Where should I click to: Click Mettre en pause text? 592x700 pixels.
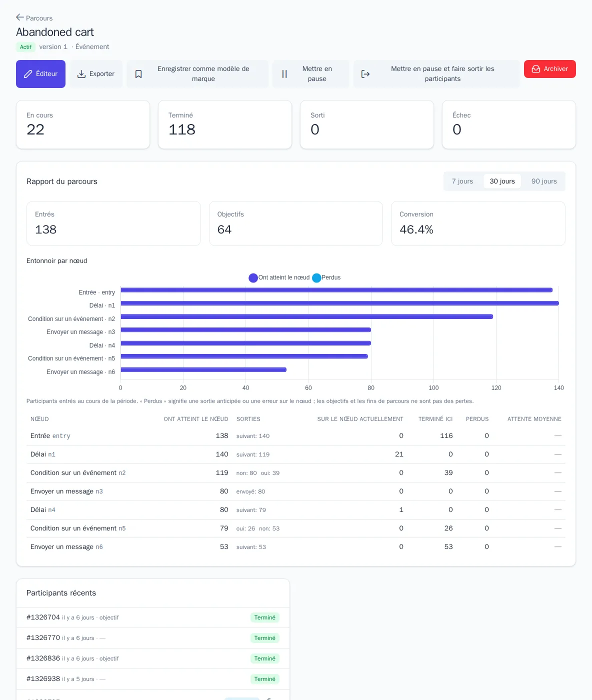(x=317, y=74)
